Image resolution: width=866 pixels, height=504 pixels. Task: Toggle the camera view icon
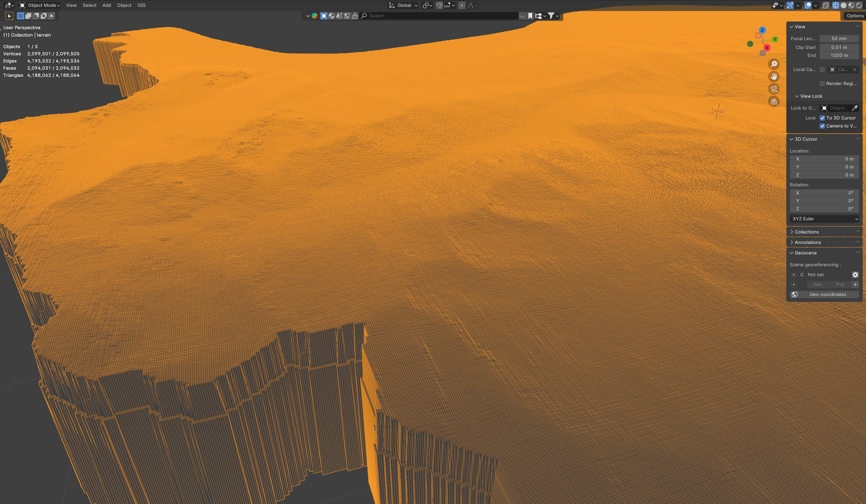pos(774,89)
